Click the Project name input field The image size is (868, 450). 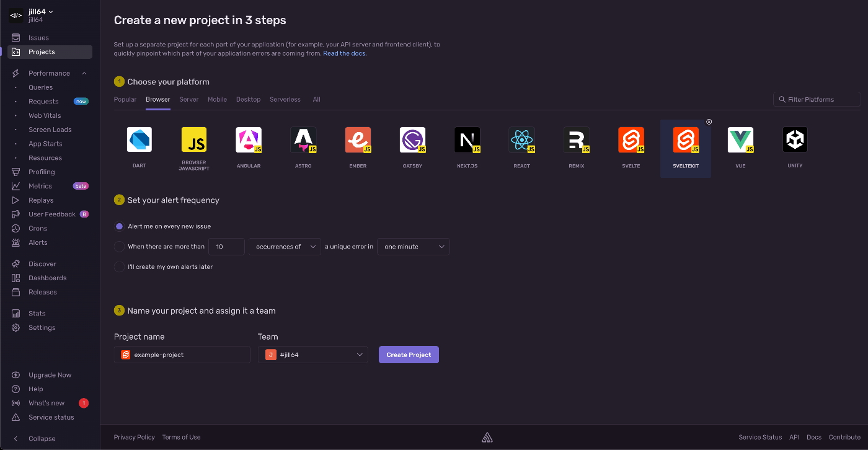(x=182, y=355)
